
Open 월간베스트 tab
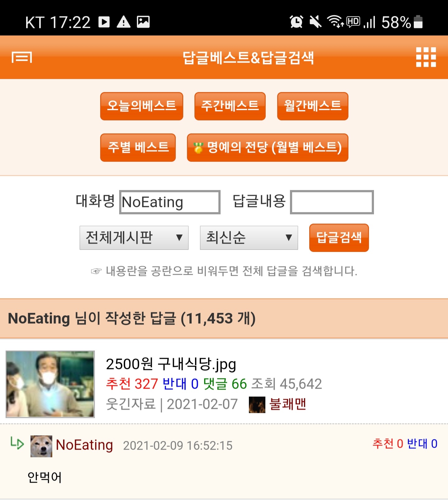(313, 106)
